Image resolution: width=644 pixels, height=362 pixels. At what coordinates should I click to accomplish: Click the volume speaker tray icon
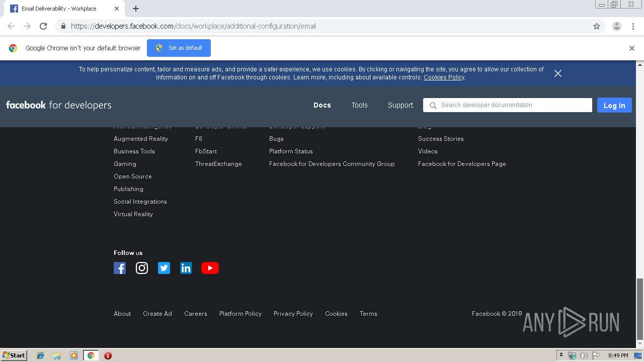coord(584,355)
